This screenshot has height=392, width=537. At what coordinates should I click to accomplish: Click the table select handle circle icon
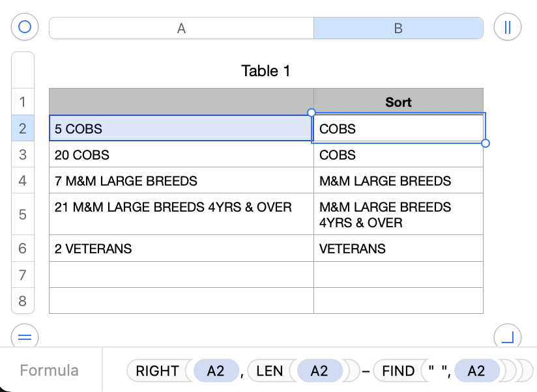click(x=25, y=27)
